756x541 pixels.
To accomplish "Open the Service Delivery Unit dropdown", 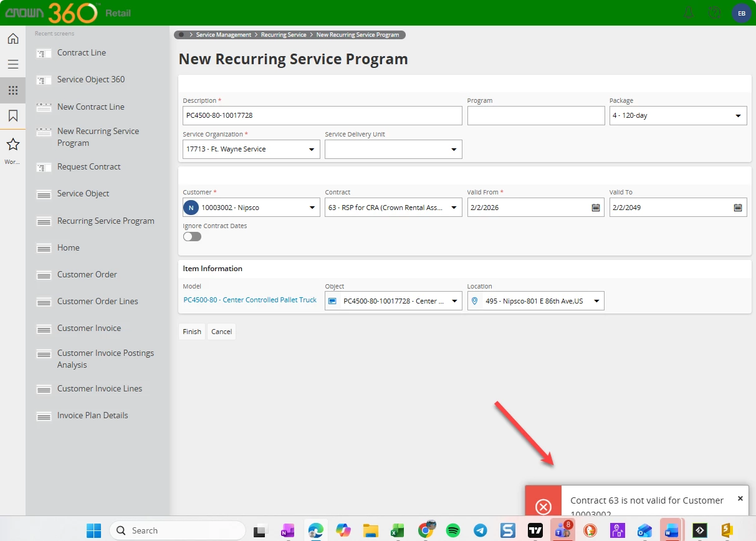I will tap(453, 150).
